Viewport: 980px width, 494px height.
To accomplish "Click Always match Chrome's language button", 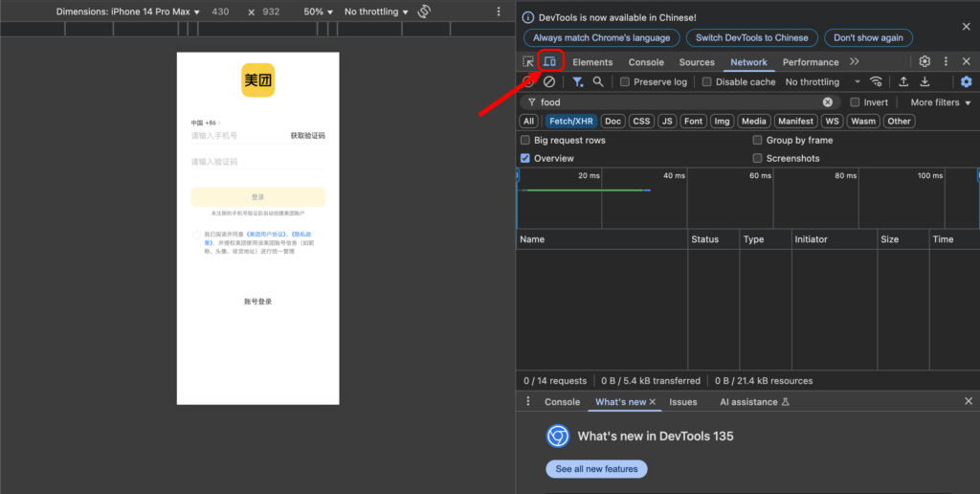I will coord(602,37).
